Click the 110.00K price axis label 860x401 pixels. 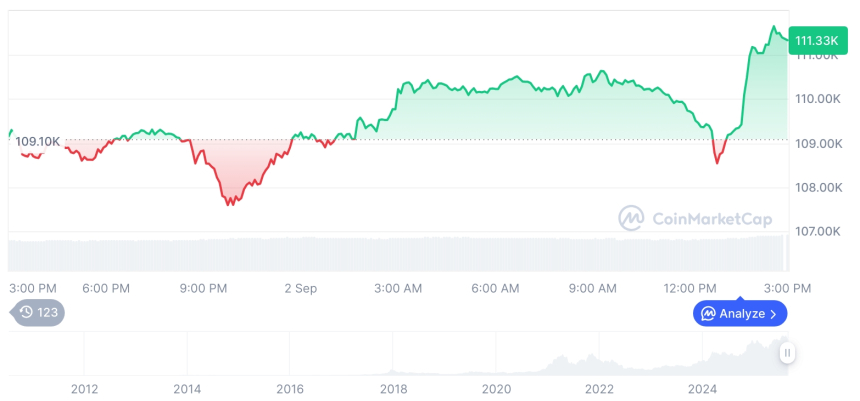[x=817, y=99]
